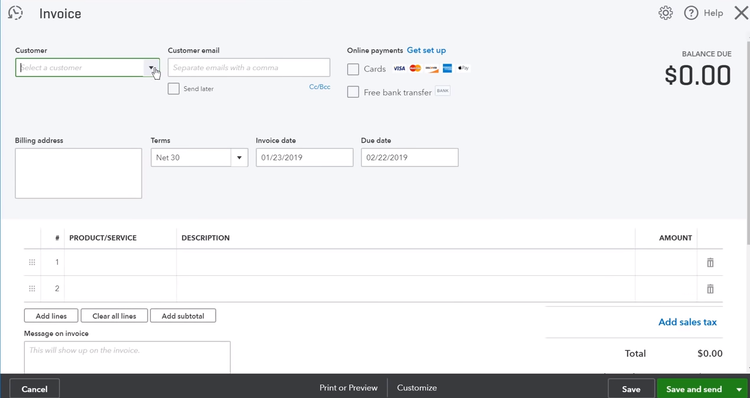Click the Help question mark icon
Viewport: 750px width, 398px height.
pos(691,13)
